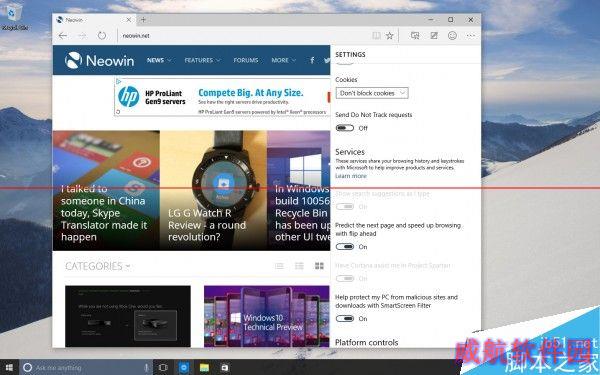Open reading view book icon

coord(376,36)
